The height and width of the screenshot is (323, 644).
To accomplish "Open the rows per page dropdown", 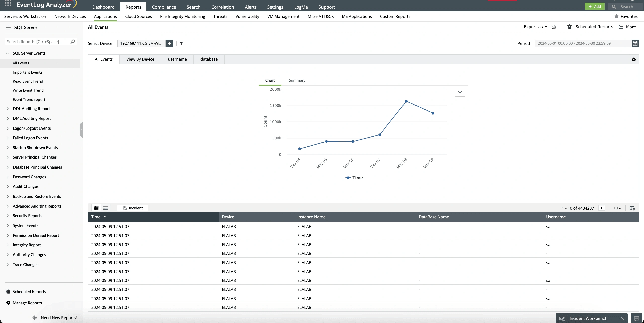I will point(617,208).
